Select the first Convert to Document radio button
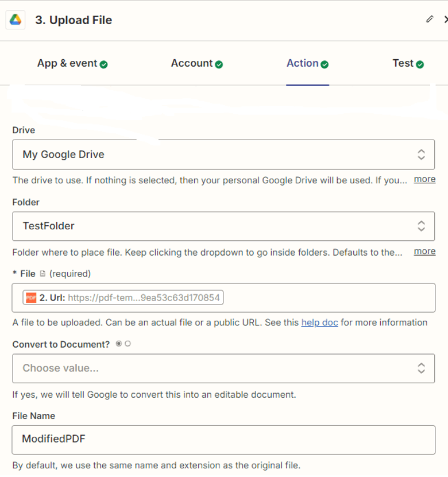Viewport: 448px width, 477px height. (x=119, y=343)
